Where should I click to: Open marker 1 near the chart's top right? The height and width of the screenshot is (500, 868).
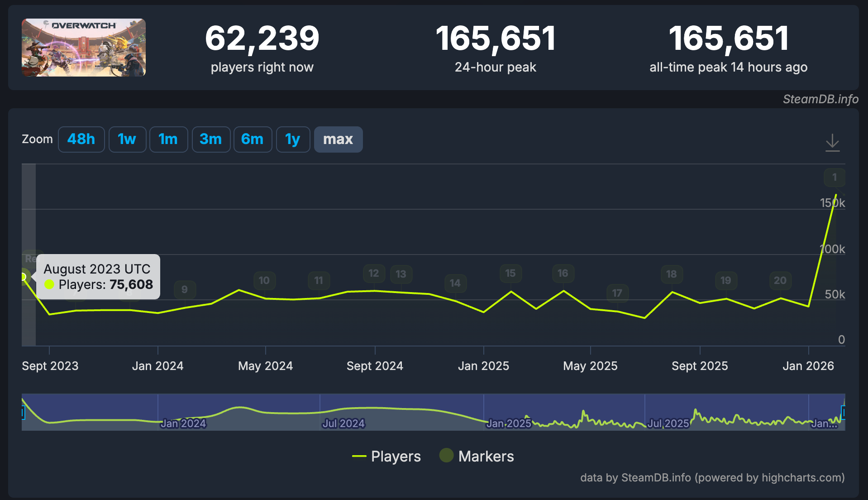tap(835, 178)
